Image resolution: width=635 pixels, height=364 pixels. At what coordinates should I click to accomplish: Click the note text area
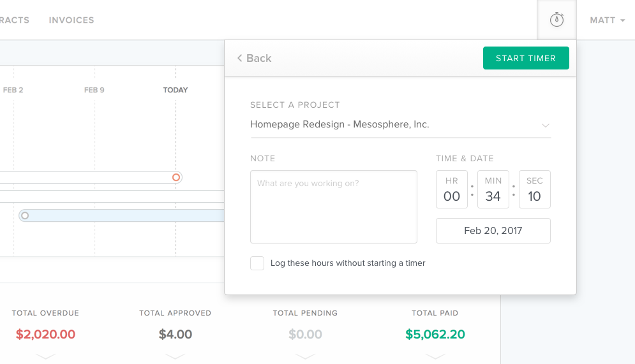(x=333, y=207)
